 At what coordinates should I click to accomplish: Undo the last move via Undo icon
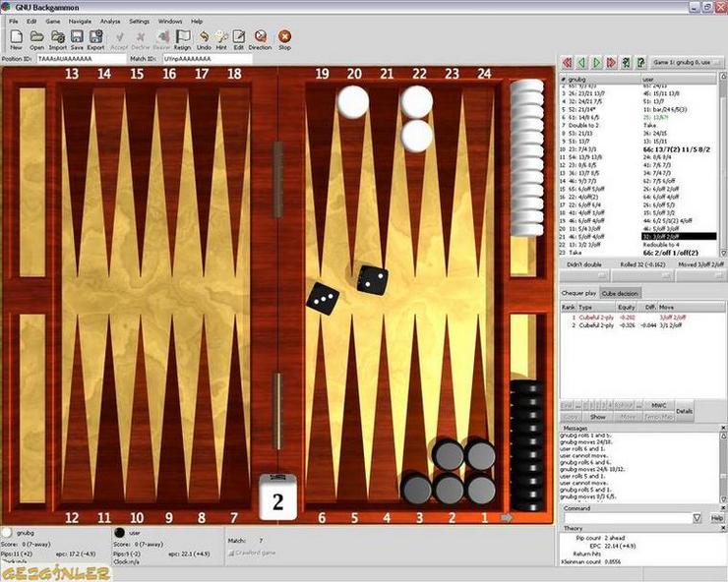(204, 40)
